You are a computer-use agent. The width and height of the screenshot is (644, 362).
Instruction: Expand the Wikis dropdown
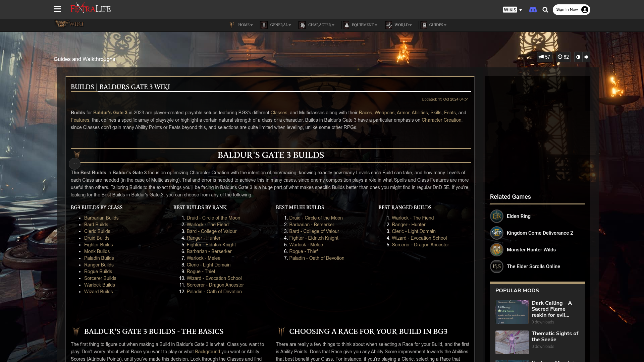pos(512,10)
